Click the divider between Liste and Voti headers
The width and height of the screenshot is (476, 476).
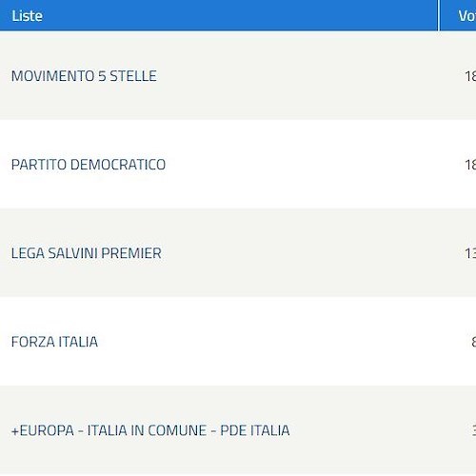[x=439, y=15]
